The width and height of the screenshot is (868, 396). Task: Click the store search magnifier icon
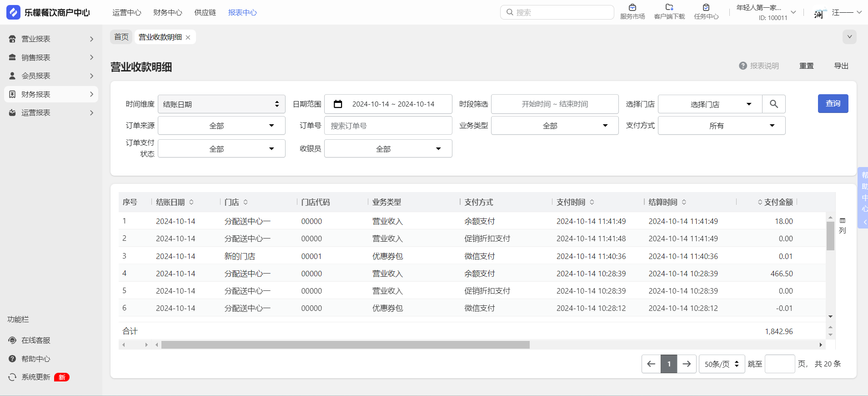[773, 104]
